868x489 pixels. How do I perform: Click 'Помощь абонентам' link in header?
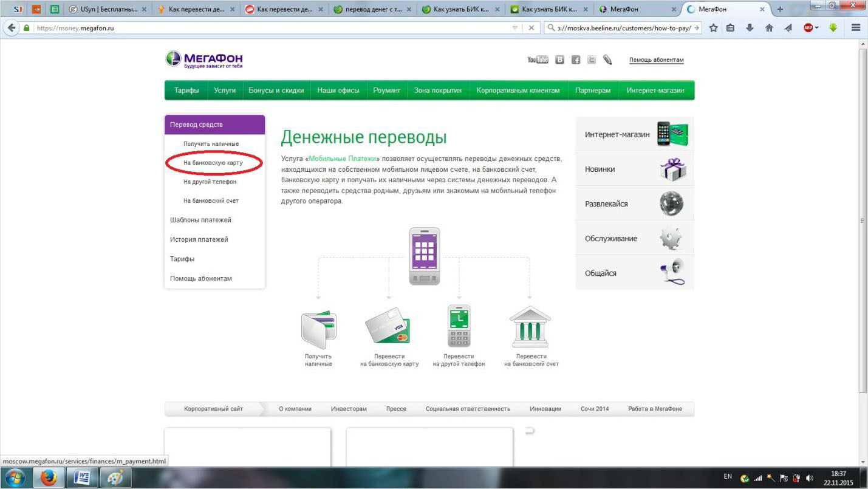pyautogui.click(x=656, y=60)
